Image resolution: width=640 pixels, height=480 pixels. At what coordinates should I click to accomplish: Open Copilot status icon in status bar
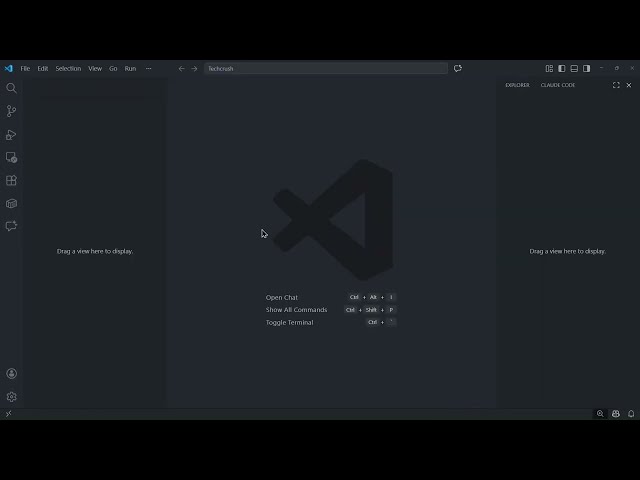tap(616, 413)
